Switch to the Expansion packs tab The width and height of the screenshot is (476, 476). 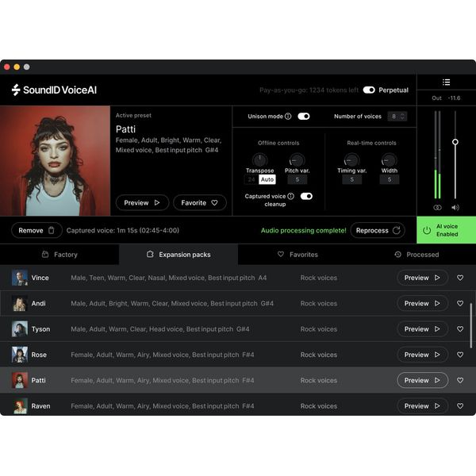click(x=178, y=255)
